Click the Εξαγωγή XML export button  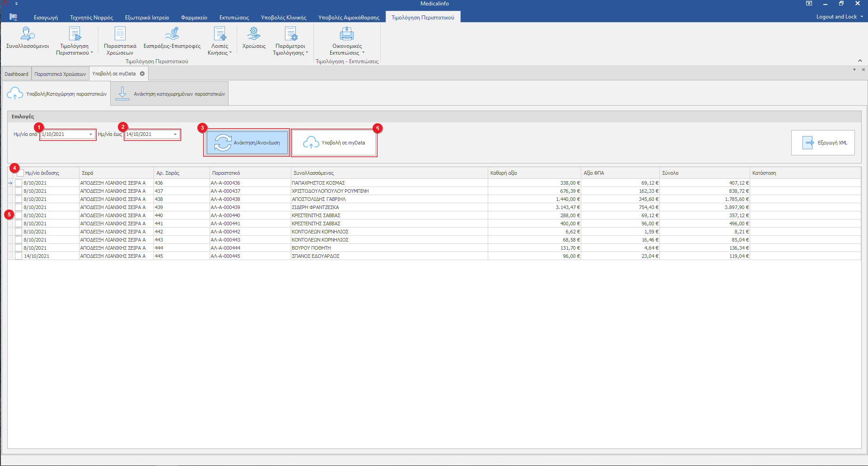[822, 143]
